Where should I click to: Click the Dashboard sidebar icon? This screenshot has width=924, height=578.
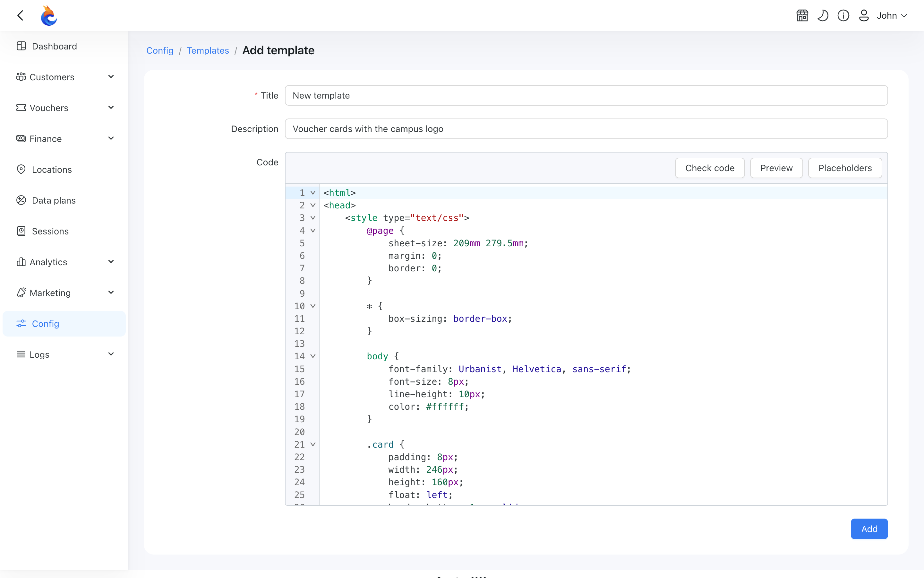point(21,46)
